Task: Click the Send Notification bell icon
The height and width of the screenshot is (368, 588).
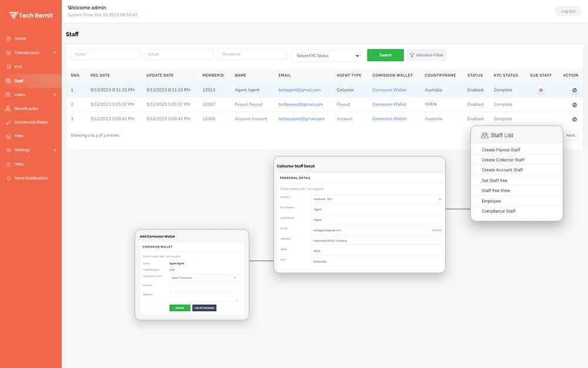Action: (8, 178)
